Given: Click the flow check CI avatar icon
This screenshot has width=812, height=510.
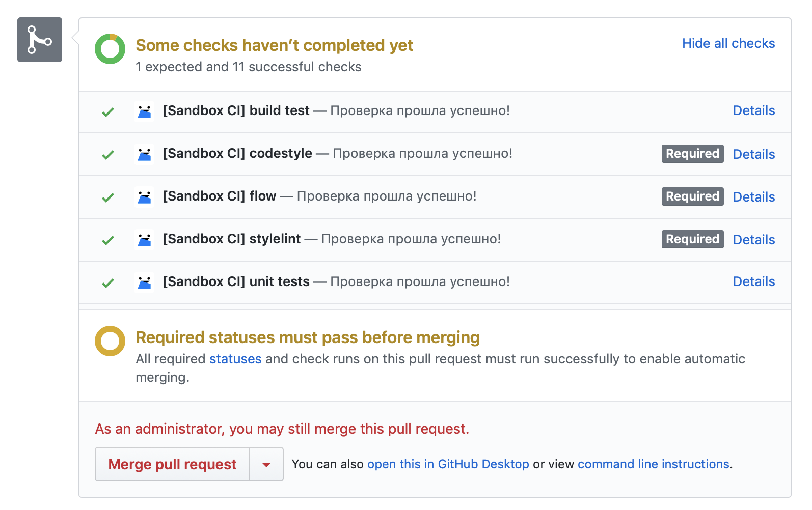Looking at the screenshot, I should [x=145, y=196].
